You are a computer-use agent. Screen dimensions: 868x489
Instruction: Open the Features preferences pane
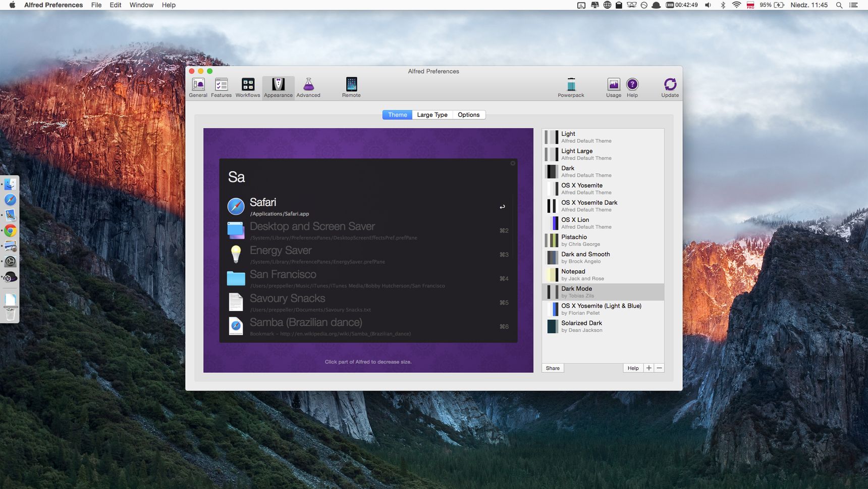tap(221, 88)
